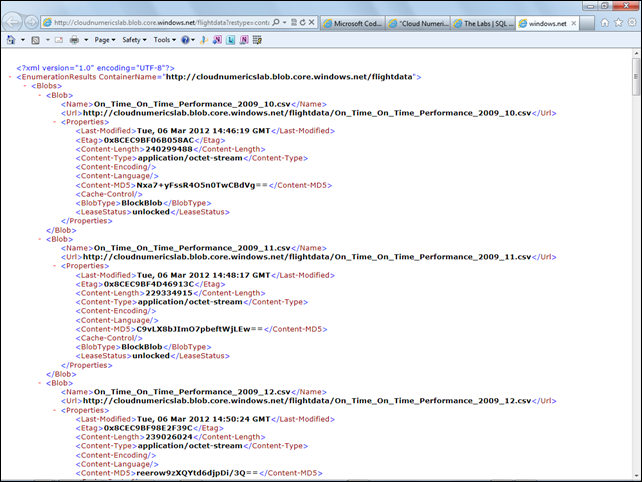
Task: Open the Safety menu
Action: point(134,40)
